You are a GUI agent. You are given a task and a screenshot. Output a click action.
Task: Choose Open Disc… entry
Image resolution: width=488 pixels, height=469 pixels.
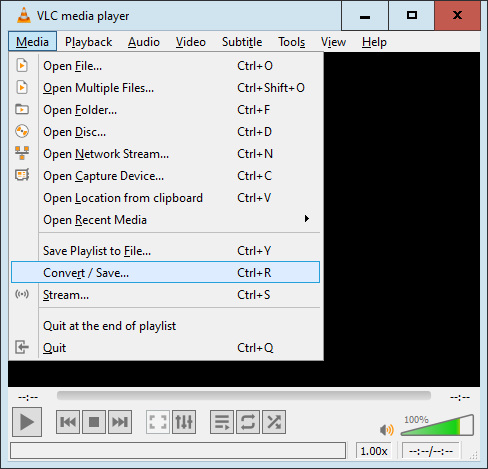coord(165,132)
